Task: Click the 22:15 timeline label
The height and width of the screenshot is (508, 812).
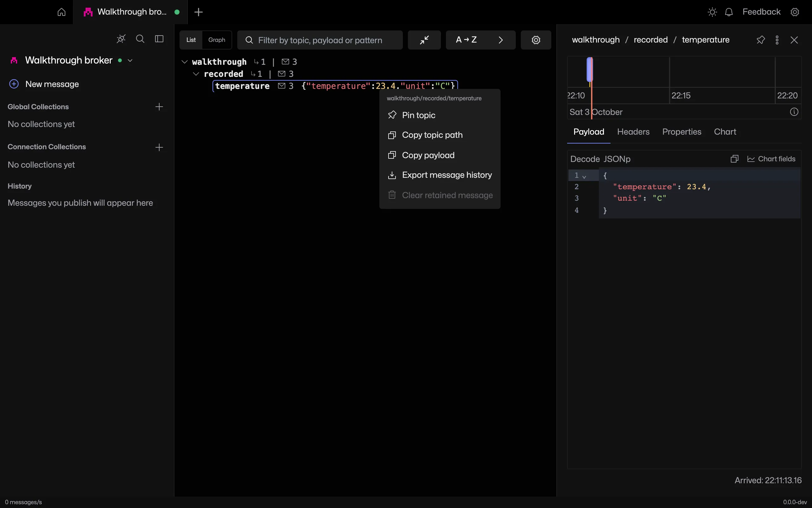Action: [681, 96]
